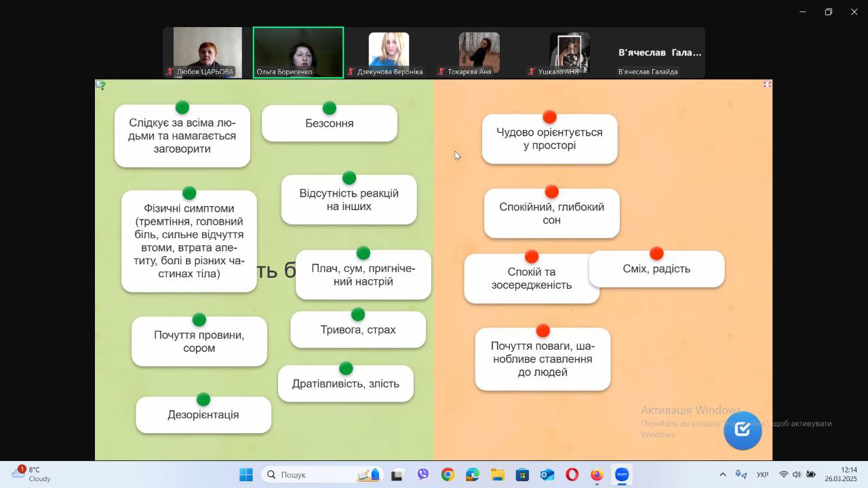
Task: Open File Explorer from the taskbar
Action: click(498, 474)
